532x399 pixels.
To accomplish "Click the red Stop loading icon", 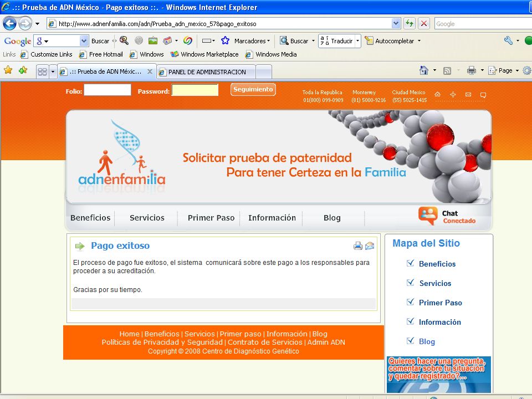I will pos(424,23).
